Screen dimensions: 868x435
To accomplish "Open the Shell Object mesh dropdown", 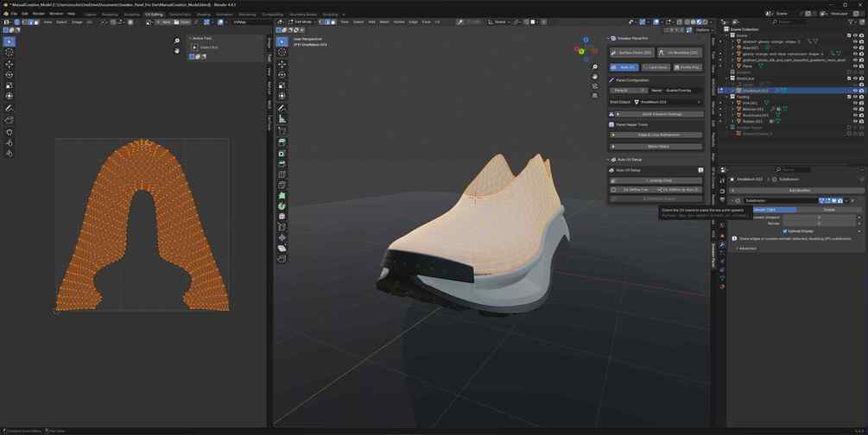I will coord(668,102).
